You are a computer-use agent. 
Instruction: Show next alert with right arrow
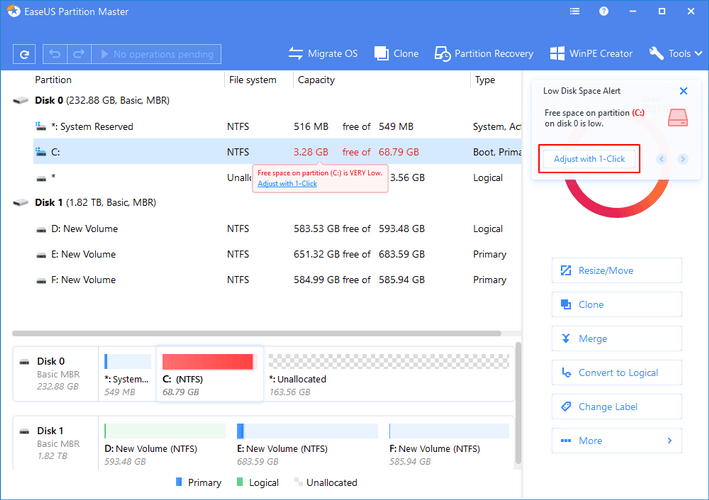click(x=683, y=159)
